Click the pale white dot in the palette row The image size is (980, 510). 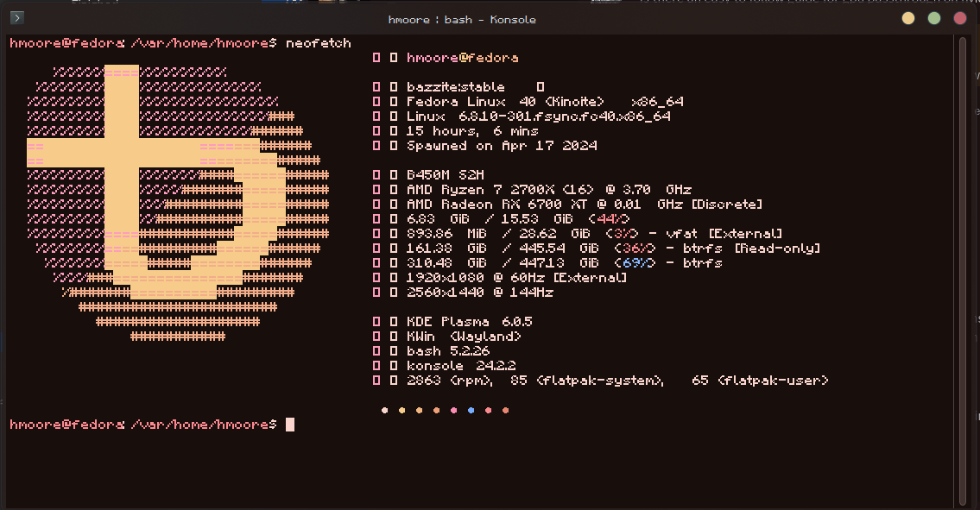point(384,411)
